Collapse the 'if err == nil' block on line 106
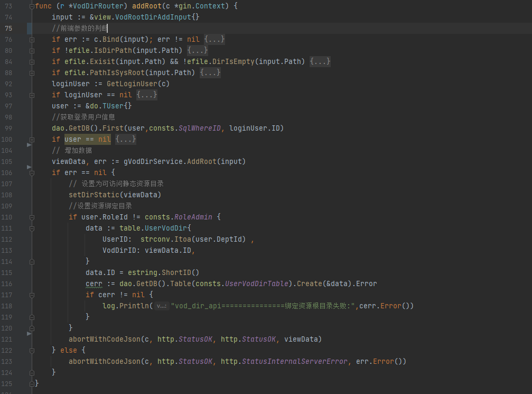 [x=32, y=173]
